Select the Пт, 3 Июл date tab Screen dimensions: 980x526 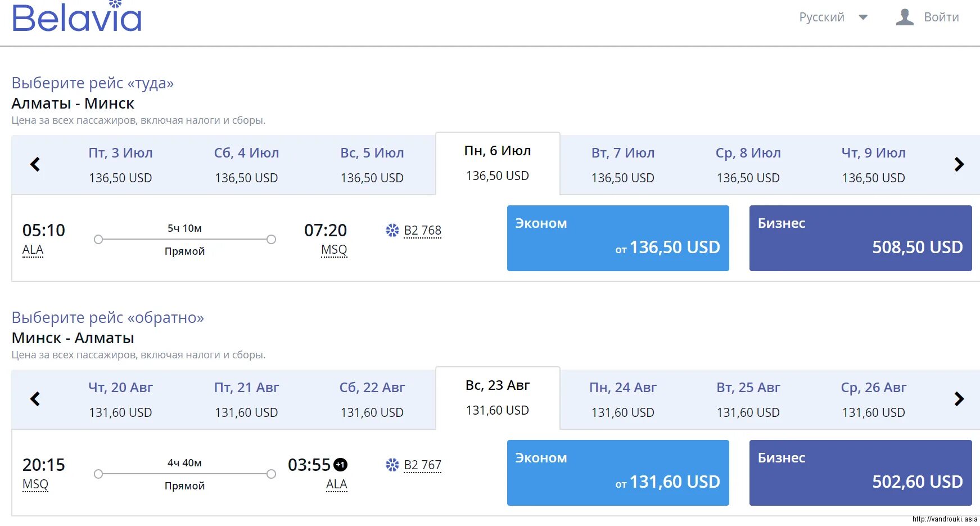click(x=120, y=165)
